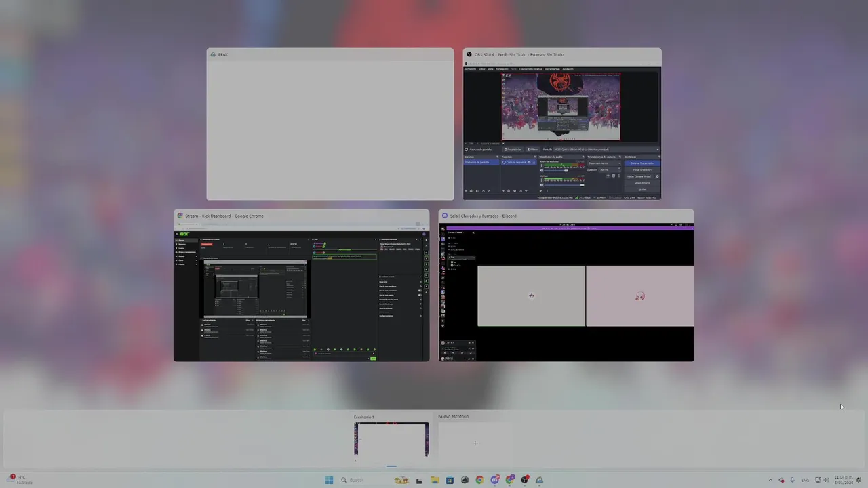Select the Kick Dashboard Chrome window thumbnail
The height and width of the screenshot is (488, 868).
point(301,285)
